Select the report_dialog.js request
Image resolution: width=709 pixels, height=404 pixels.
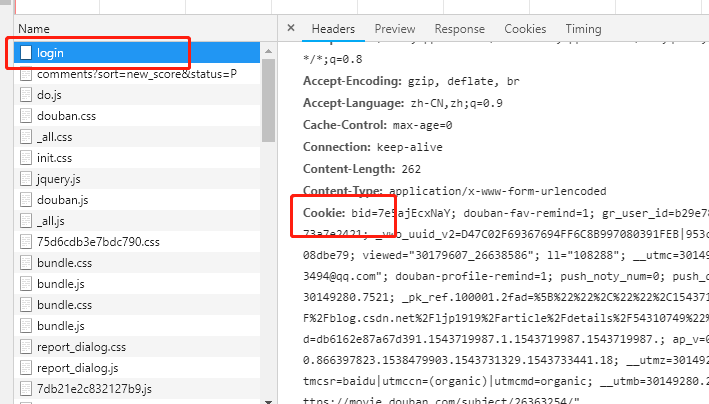coord(137,368)
